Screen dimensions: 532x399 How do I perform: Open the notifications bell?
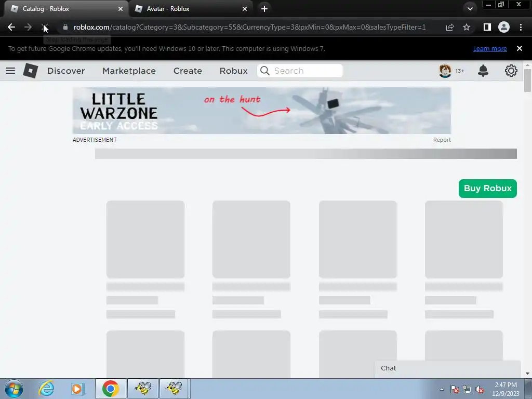coord(483,71)
